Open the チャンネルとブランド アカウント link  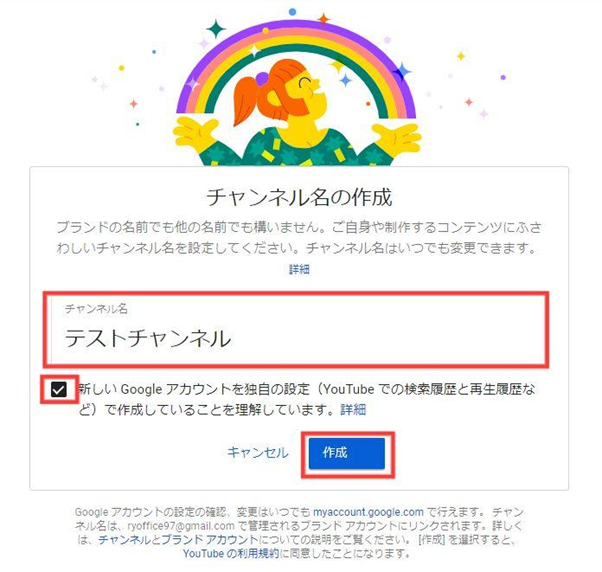tap(179, 539)
